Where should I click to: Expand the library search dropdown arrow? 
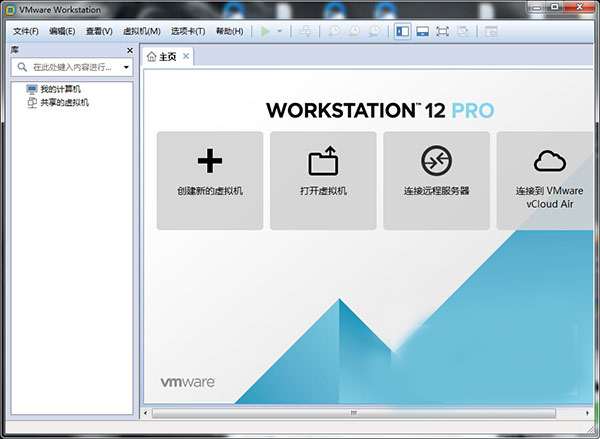pos(126,67)
